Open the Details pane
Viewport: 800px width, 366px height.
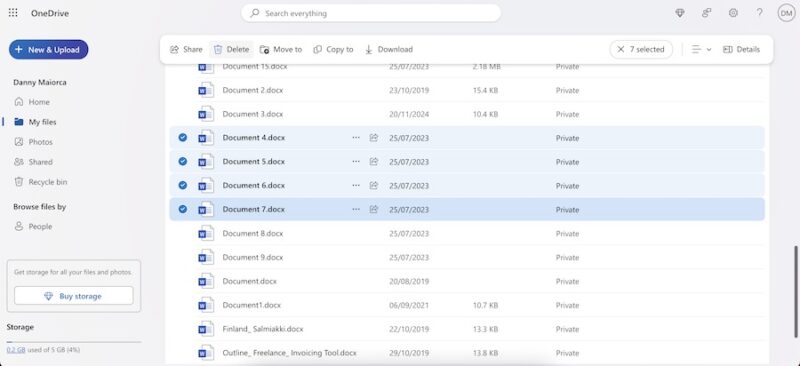pos(742,50)
